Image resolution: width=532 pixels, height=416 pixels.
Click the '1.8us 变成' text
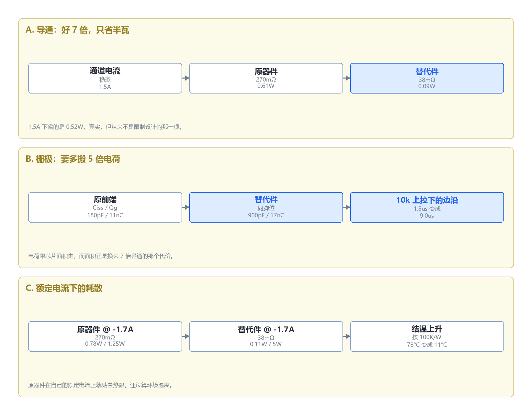click(427, 209)
